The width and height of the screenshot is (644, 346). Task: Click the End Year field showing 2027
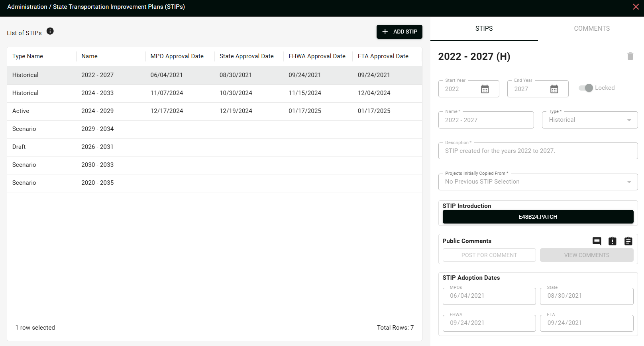click(538, 89)
